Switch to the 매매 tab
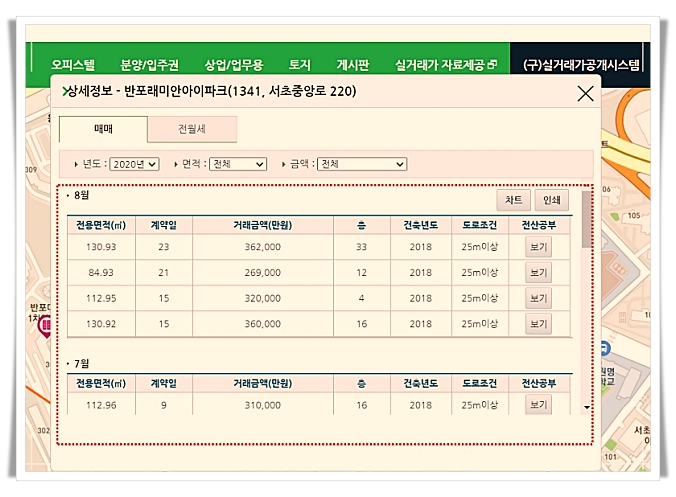676x497 pixels. [x=103, y=129]
